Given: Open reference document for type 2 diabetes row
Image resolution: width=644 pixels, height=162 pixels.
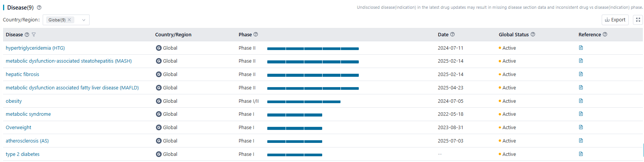Looking at the screenshot, I should point(581,154).
